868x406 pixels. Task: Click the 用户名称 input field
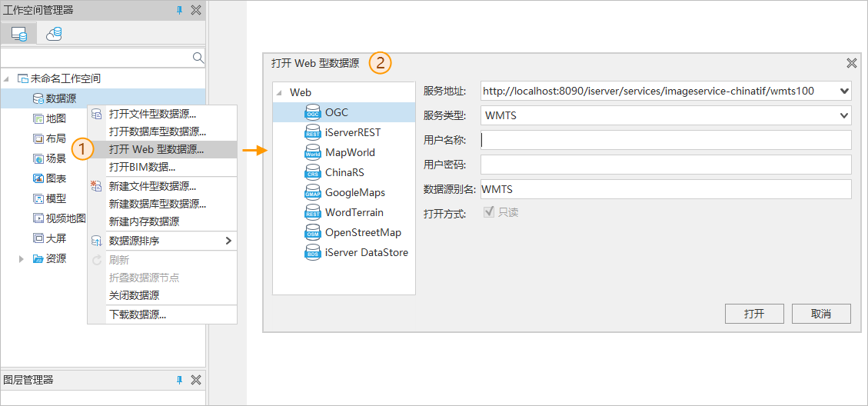[666, 140]
